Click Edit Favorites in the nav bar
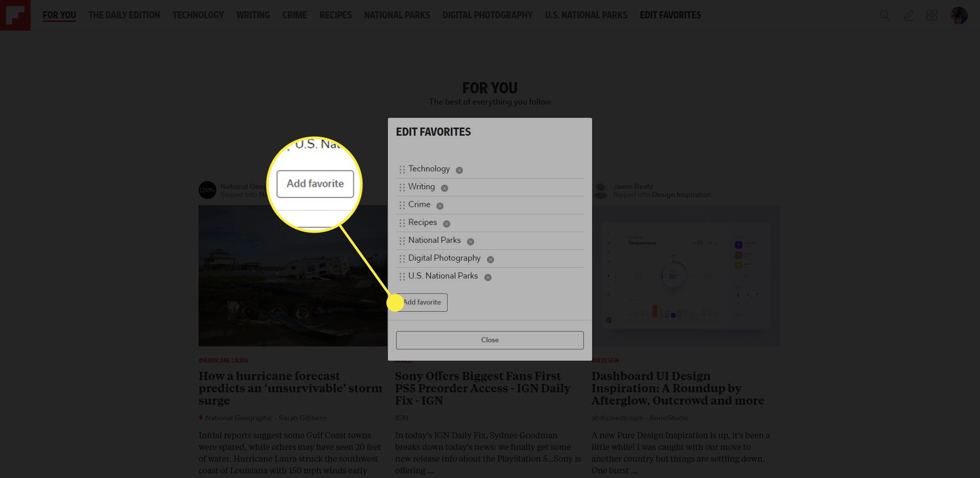 pyautogui.click(x=670, y=15)
